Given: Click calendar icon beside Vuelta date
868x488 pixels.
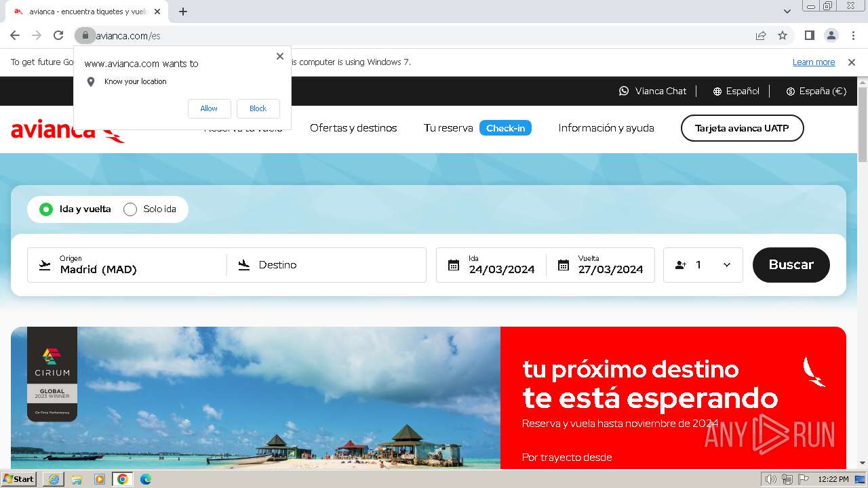Looking at the screenshot, I should [x=563, y=265].
